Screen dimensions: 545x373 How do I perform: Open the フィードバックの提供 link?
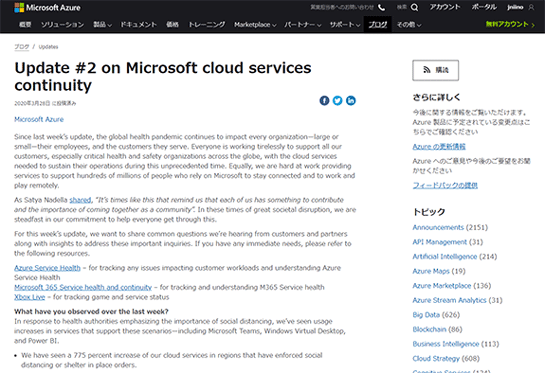click(x=445, y=186)
